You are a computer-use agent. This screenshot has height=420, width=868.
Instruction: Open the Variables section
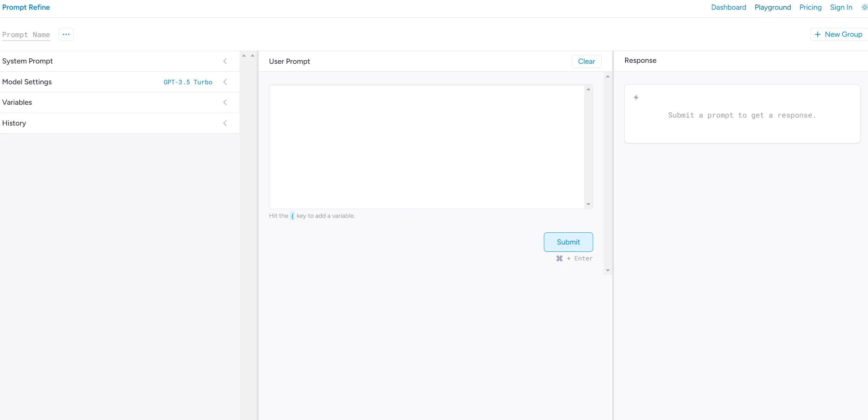tap(225, 102)
